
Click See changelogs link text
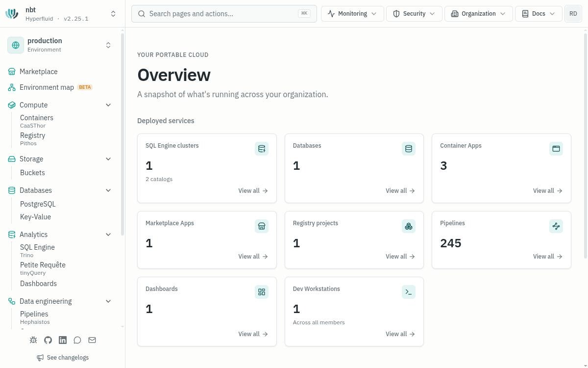coord(68,358)
